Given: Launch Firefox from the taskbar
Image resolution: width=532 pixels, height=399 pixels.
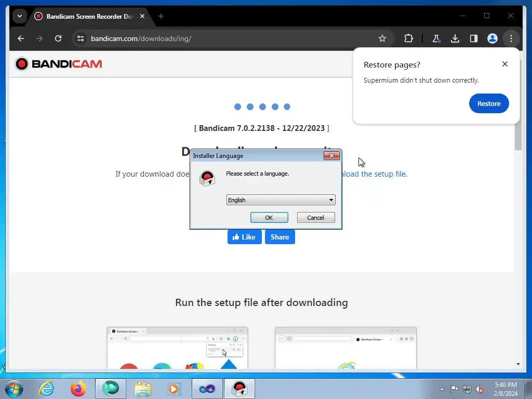Looking at the screenshot, I should pos(78,389).
